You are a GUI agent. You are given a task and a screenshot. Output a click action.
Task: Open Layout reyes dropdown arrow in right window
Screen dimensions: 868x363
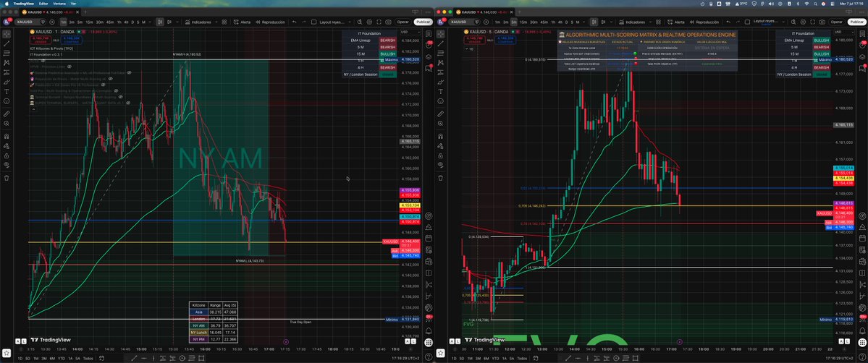tap(782, 22)
